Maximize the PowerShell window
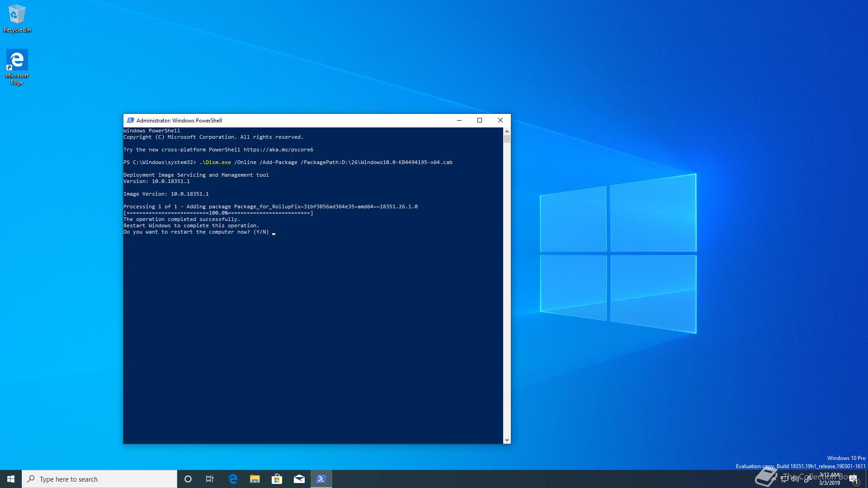This screenshot has width=868, height=488. tap(480, 120)
